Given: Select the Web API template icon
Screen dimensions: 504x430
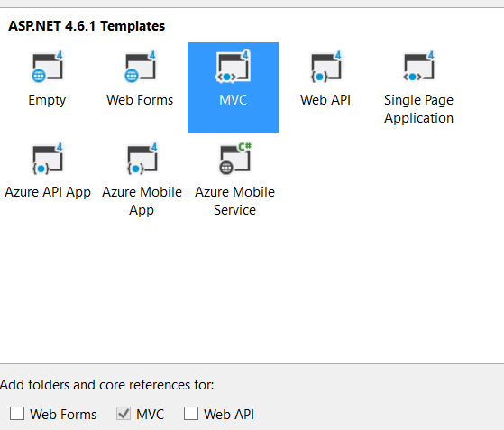Looking at the screenshot, I should pos(325,67).
